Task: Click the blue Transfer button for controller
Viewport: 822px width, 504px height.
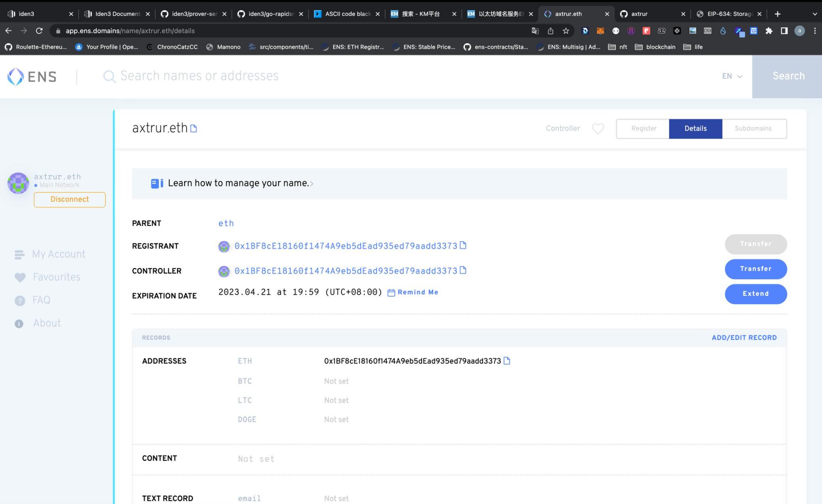Action: click(756, 269)
